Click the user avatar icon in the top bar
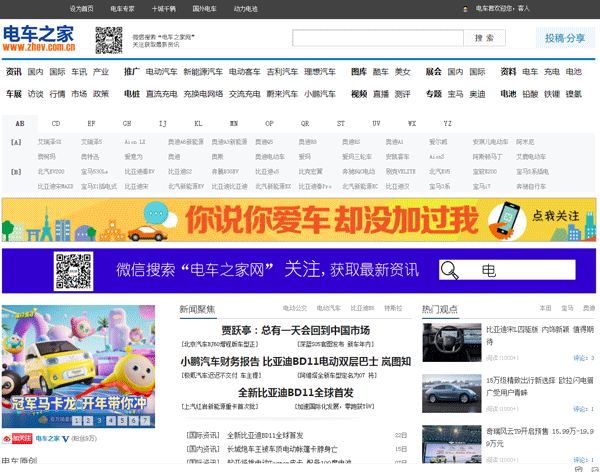Viewport: 600px width, 472px height. click(x=465, y=9)
